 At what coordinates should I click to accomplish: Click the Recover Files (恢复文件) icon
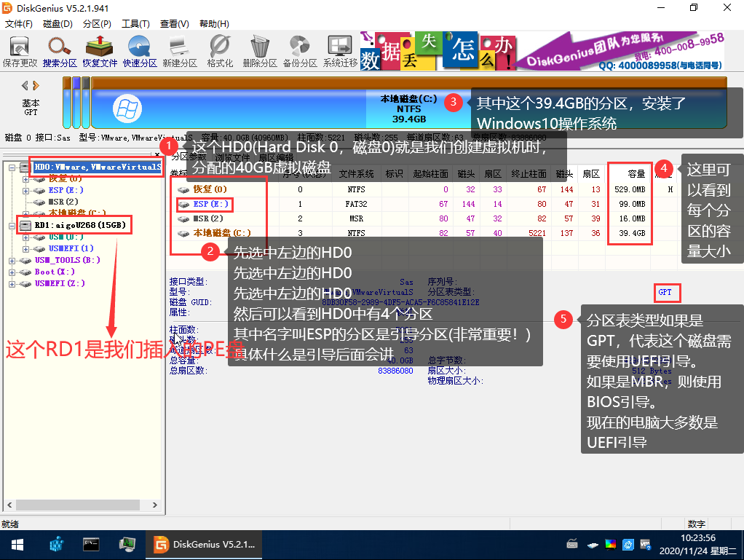pyautogui.click(x=100, y=52)
